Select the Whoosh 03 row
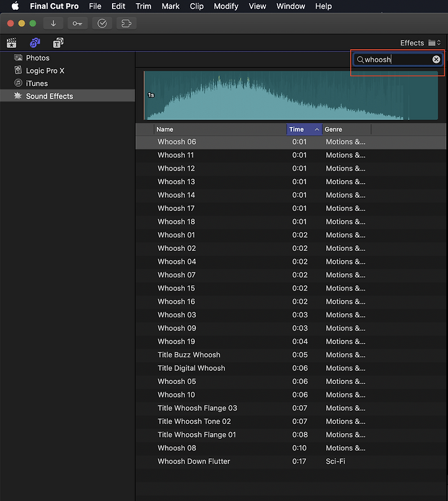 (x=291, y=315)
